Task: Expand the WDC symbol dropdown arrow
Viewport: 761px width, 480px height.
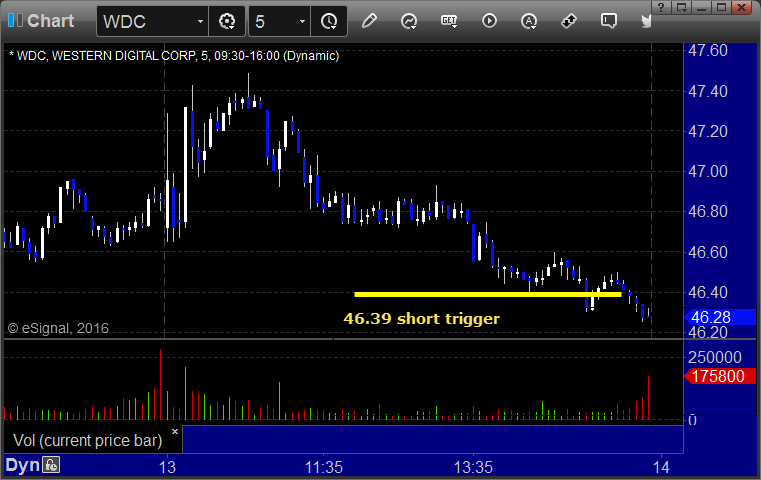Action: point(200,21)
